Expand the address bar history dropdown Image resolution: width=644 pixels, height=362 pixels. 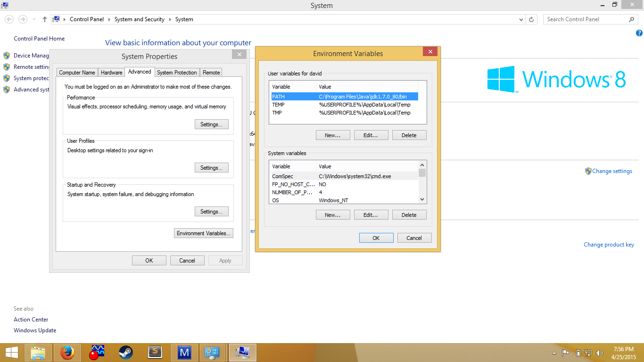521,19
